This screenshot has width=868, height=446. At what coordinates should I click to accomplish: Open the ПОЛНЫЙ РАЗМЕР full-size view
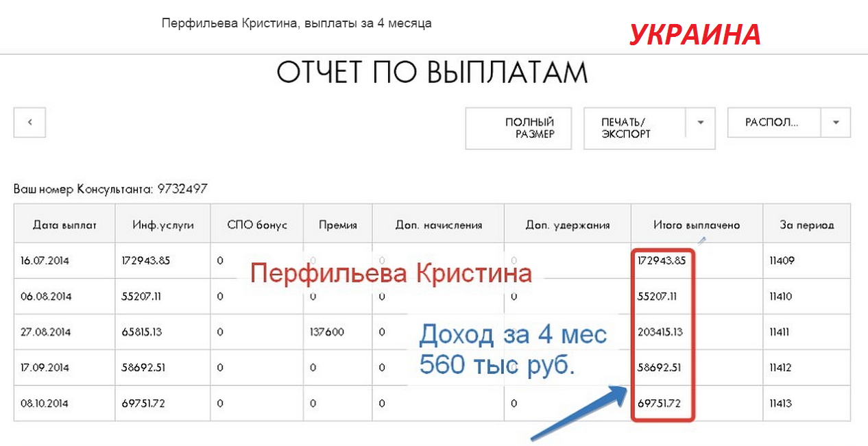click(x=520, y=128)
